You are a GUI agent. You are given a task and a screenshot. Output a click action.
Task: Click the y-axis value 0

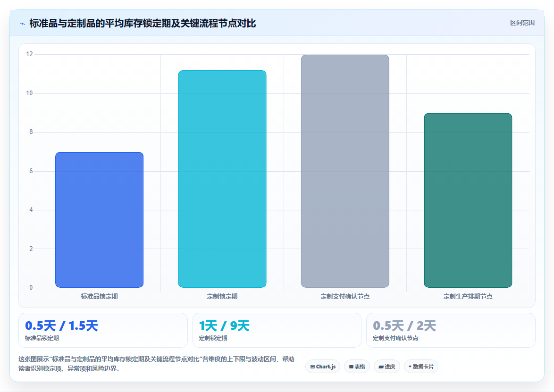coord(31,287)
